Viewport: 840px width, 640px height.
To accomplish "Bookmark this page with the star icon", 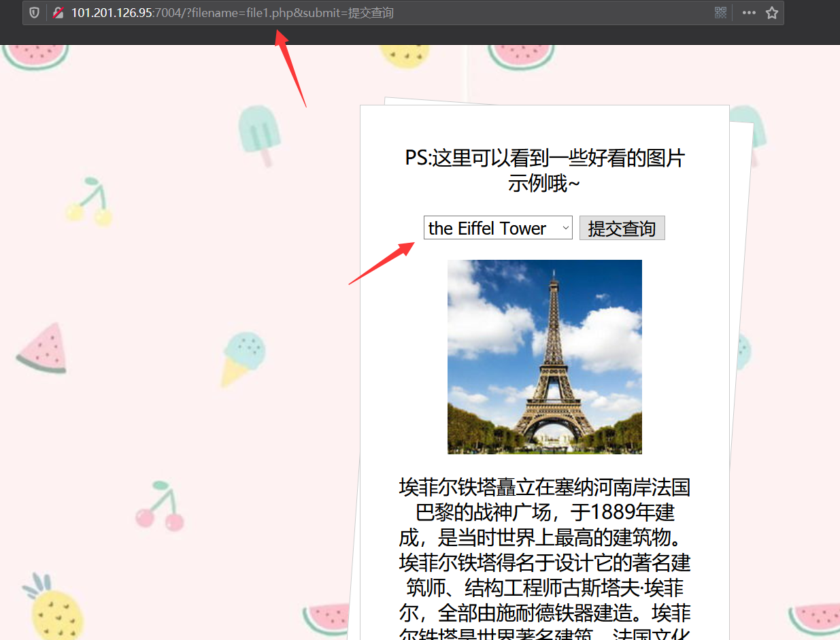I will tap(771, 13).
